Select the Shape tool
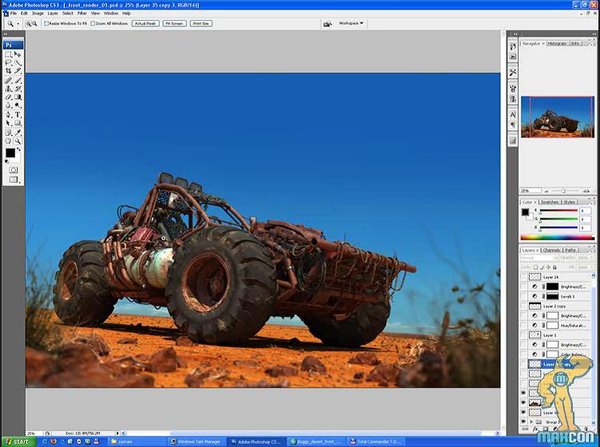 tap(18, 123)
